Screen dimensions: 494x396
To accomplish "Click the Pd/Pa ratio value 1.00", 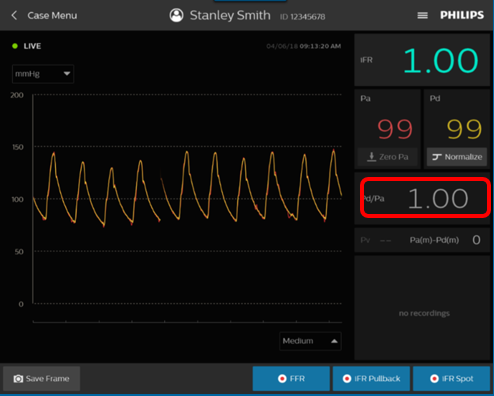I will (438, 199).
